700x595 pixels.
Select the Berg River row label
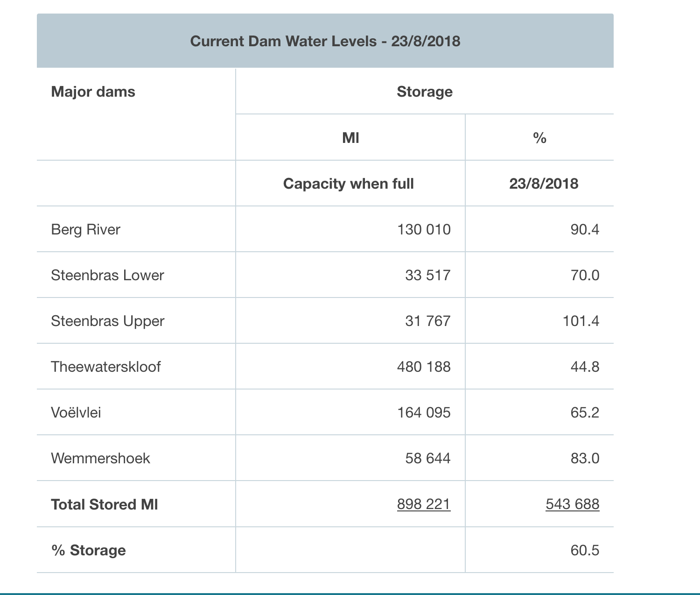pos(86,229)
